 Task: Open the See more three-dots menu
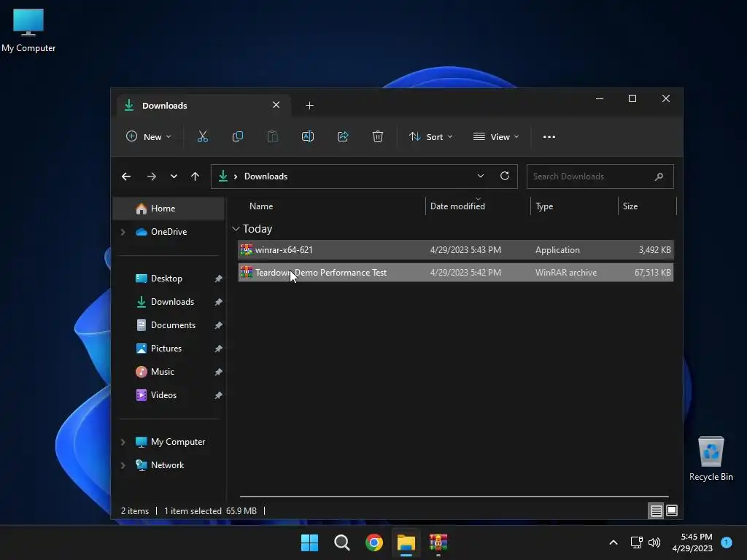(x=549, y=136)
